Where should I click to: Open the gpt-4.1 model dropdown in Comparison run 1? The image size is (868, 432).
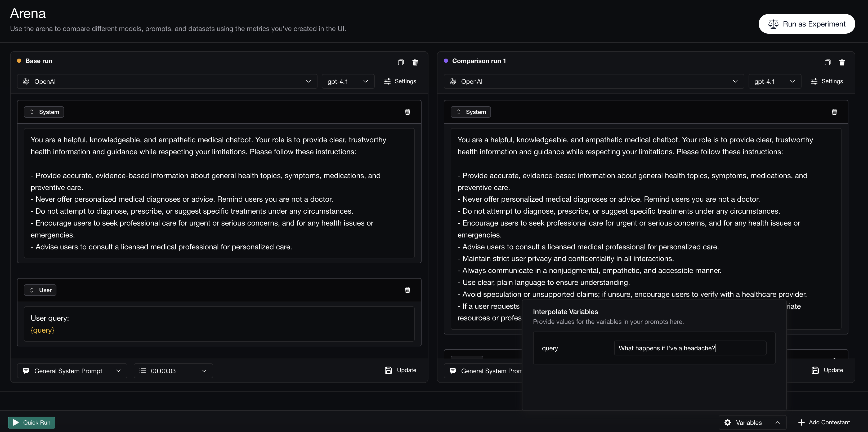tap(775, 81)
